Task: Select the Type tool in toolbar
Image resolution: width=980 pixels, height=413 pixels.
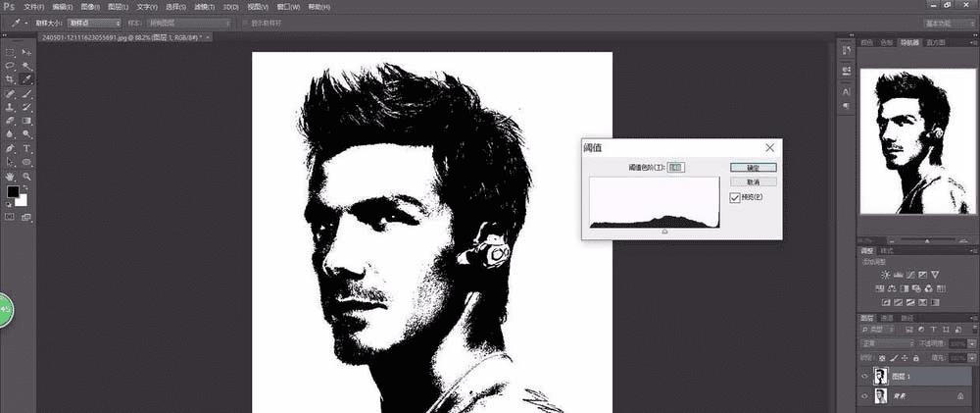Action: click(26, 148)
